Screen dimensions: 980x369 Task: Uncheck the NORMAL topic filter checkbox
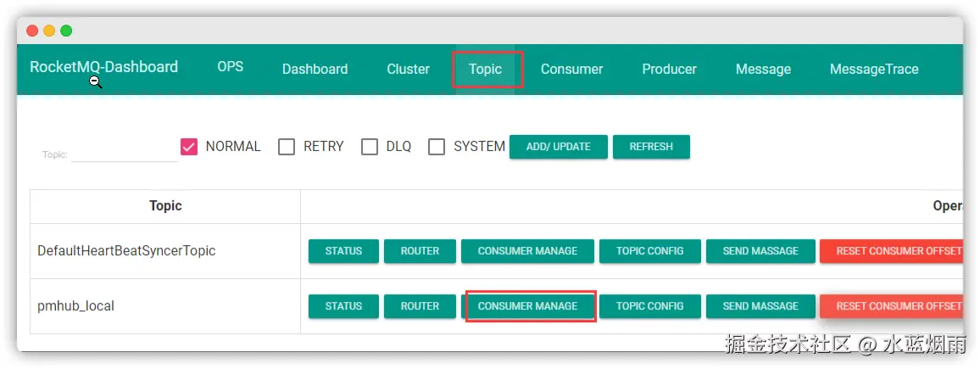[x=189, y=147]
